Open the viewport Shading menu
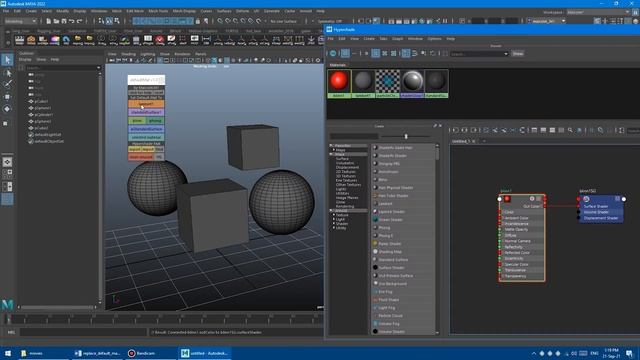 [128, 54]
